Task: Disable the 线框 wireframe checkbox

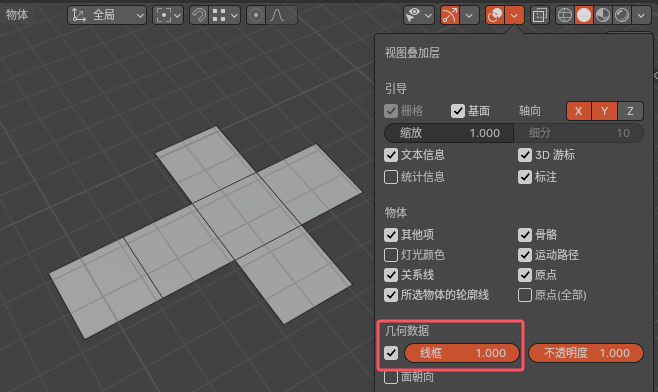Action: point(391,353)
